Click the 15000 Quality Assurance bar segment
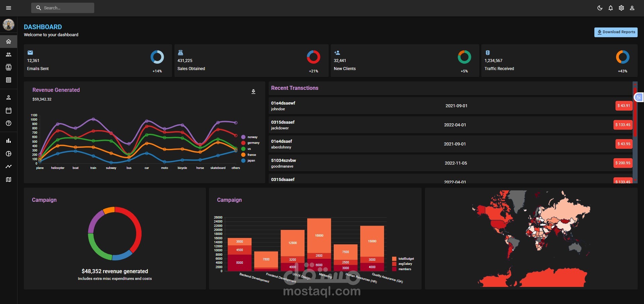Image resolution: width=644 pixels, height=304 pixels. [x=372, y=241]
